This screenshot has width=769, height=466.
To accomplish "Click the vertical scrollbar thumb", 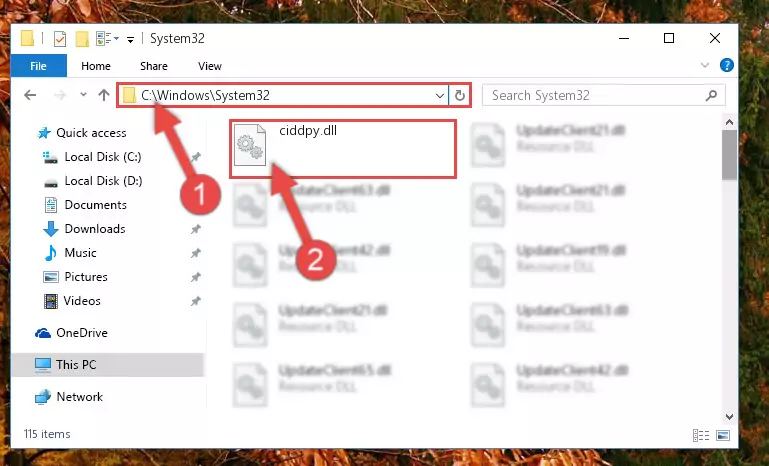I will [729, 155].
